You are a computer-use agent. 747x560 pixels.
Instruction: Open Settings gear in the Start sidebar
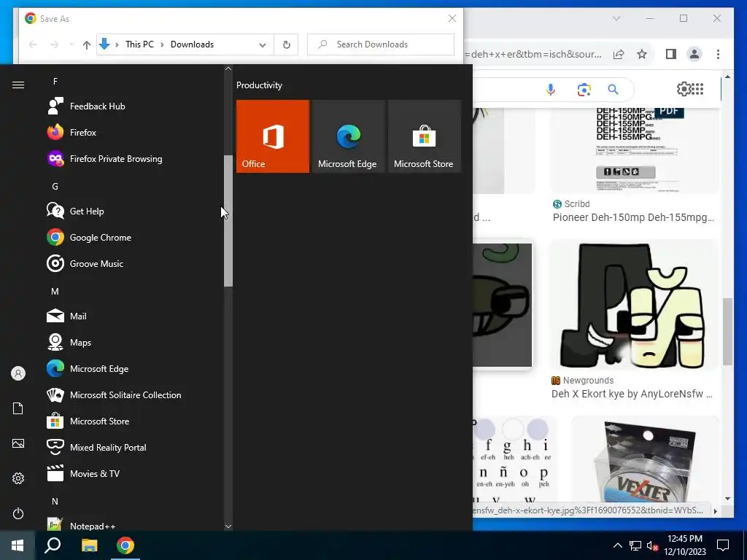point(18,478)
